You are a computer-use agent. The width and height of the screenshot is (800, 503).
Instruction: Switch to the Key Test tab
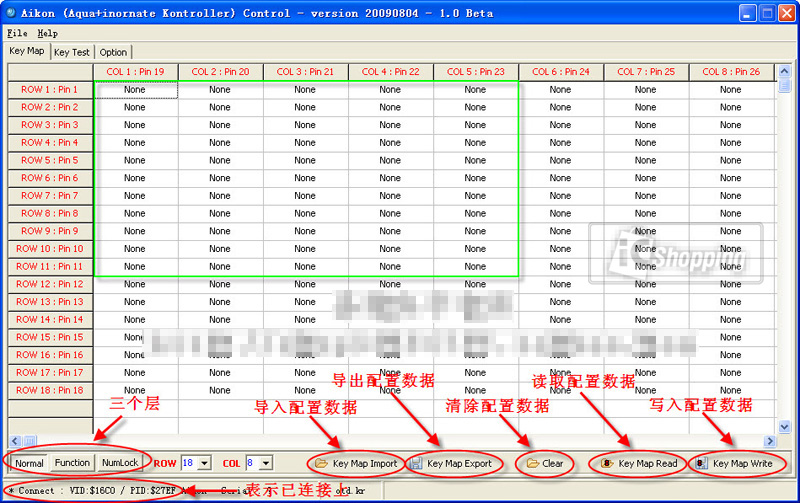[x=72, y=52]
